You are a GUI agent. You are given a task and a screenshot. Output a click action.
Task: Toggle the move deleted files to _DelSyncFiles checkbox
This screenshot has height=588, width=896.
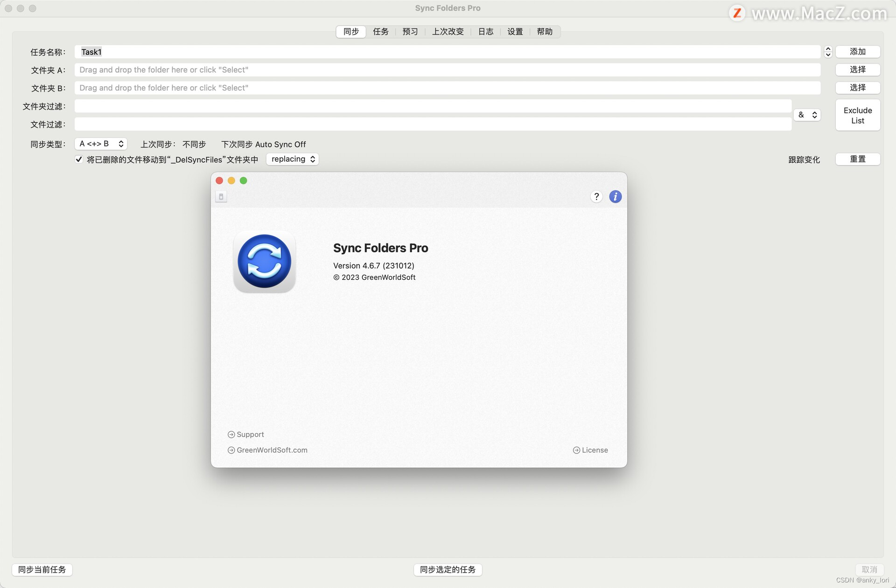(79, 159)
